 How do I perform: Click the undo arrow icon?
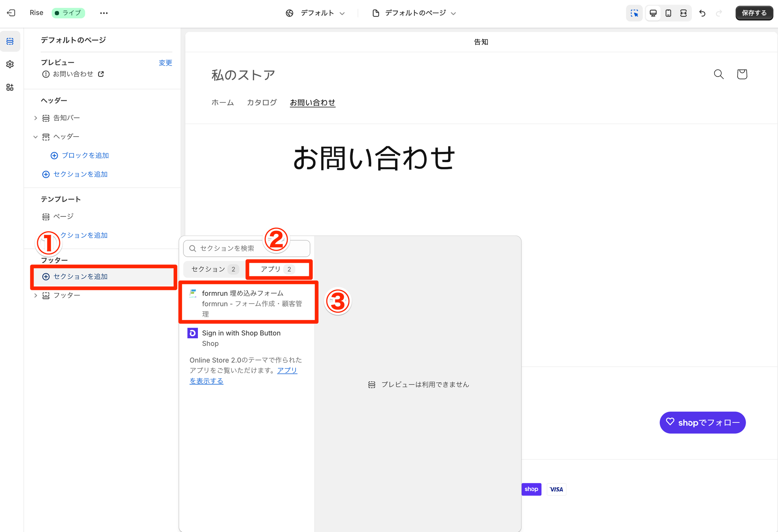pos(702,13)
